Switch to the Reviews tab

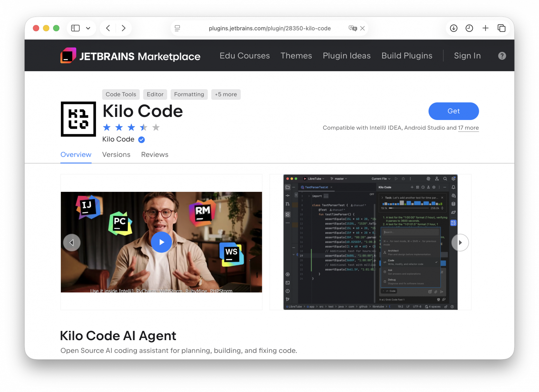154,155
